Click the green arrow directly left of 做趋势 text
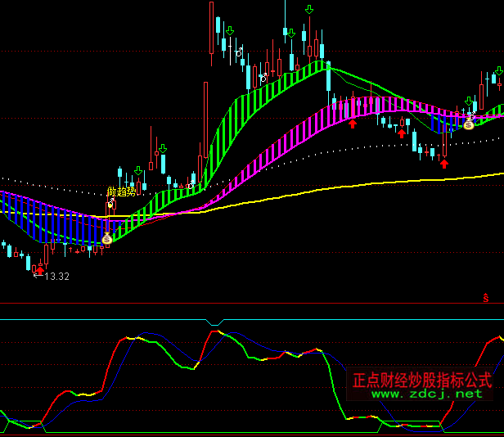 (x=137, y=171)
